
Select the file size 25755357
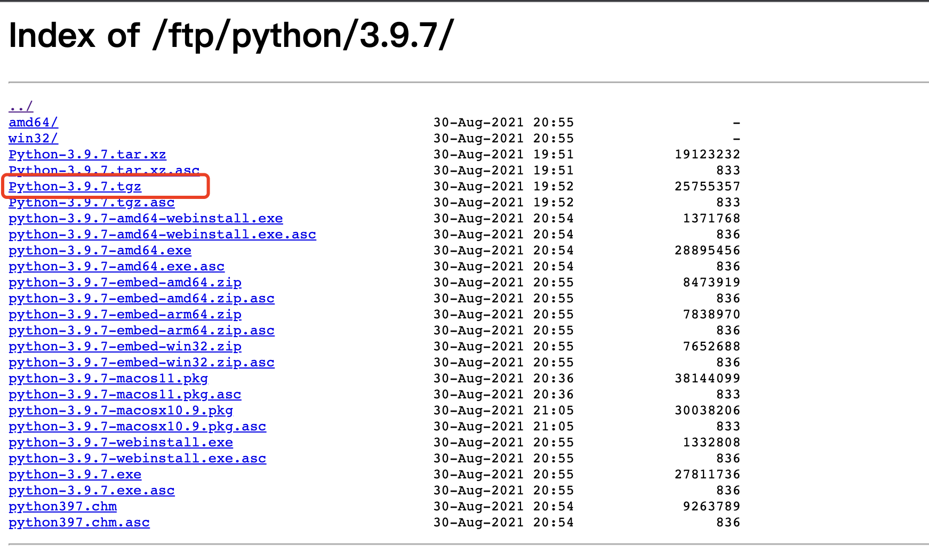click(x=707, y=186)
